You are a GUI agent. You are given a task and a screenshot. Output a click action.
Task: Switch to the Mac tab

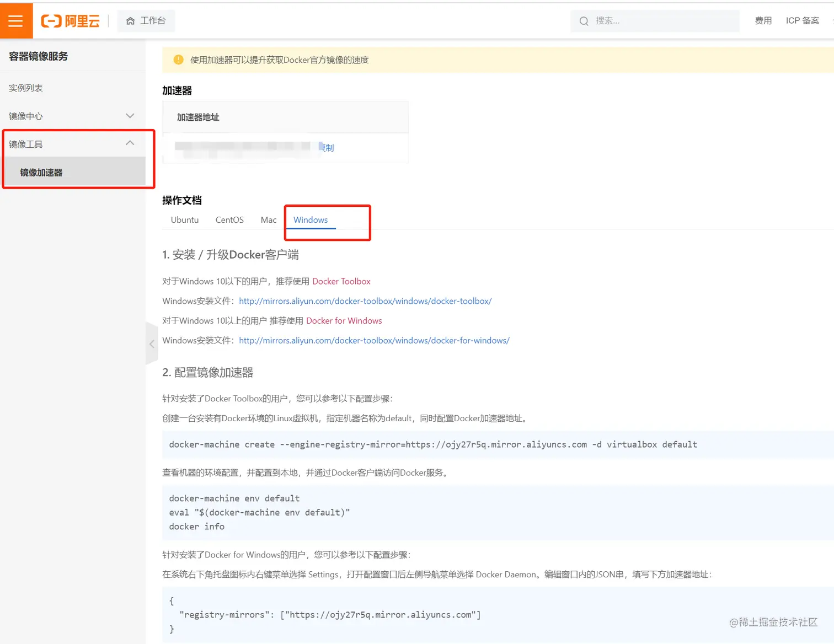tap(269, 220)
